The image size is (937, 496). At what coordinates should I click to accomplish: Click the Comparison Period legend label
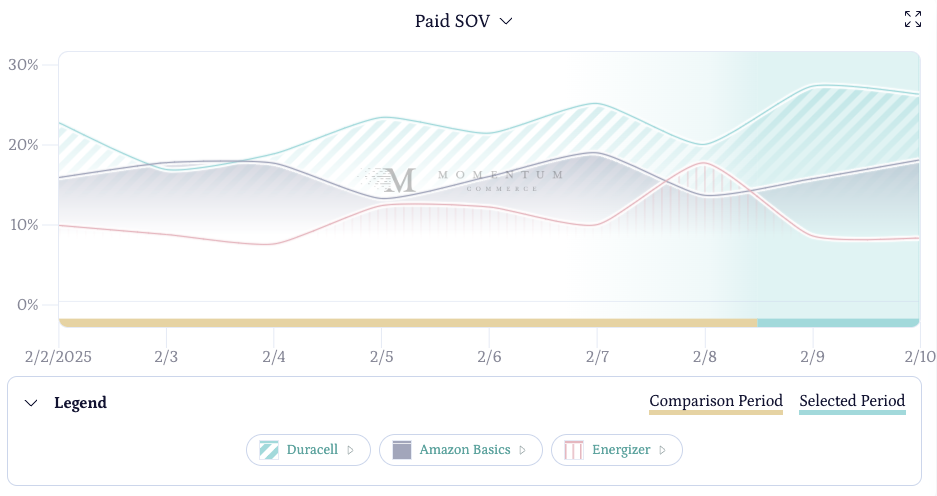(x=716, y=401)
